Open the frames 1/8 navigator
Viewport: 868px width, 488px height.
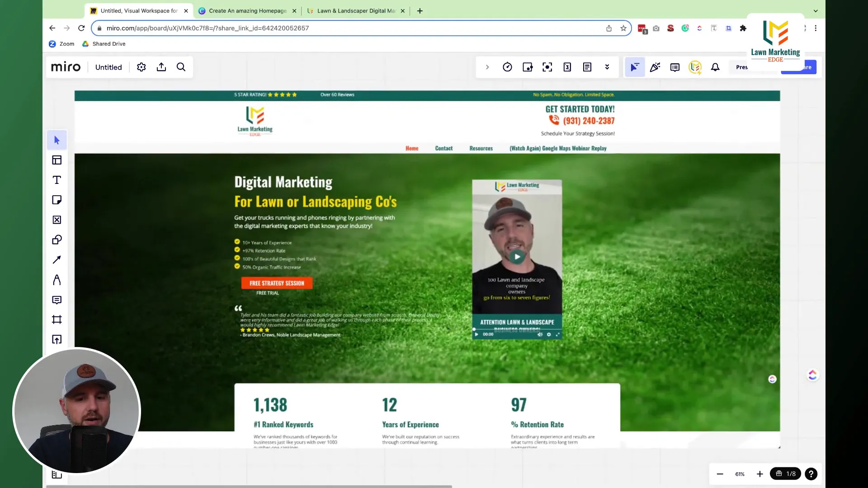tap(786, 474)
